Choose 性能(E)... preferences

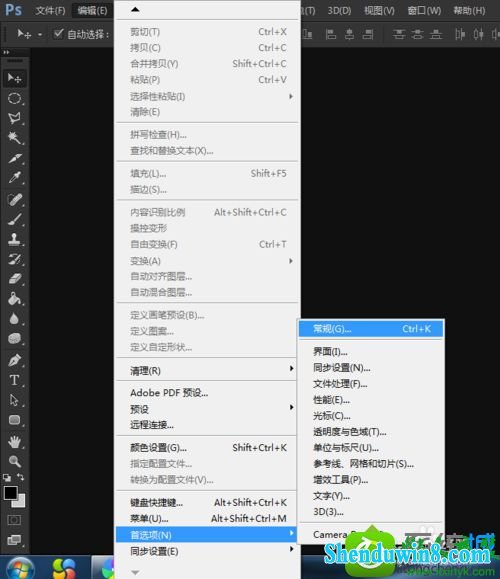371,400
